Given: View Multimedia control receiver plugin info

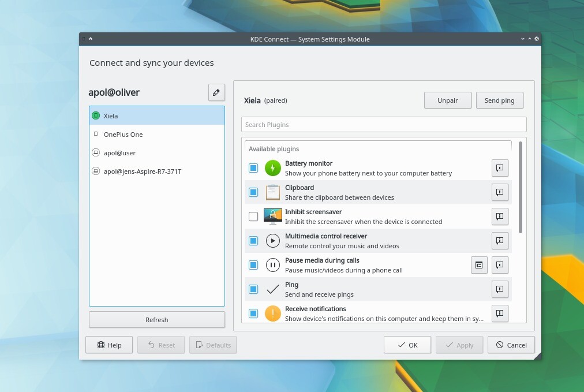Looking at the screenshot, I should 500,241.
